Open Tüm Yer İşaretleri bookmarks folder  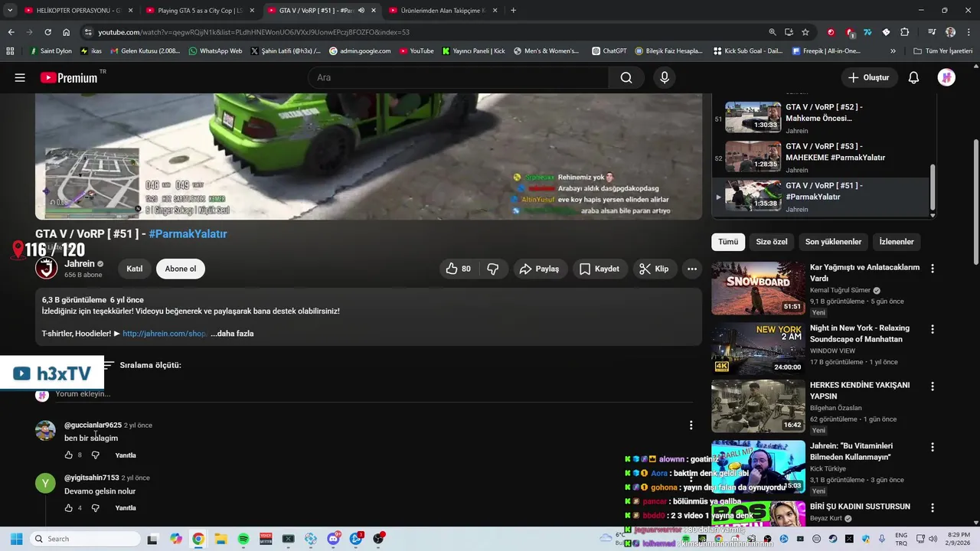point(943,51)
